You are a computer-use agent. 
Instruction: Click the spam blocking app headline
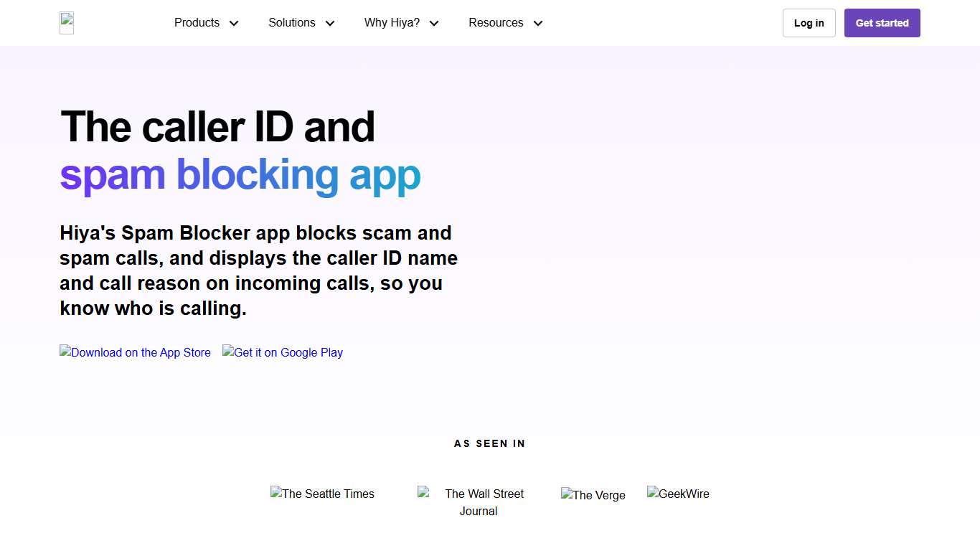tap(240, 174)
